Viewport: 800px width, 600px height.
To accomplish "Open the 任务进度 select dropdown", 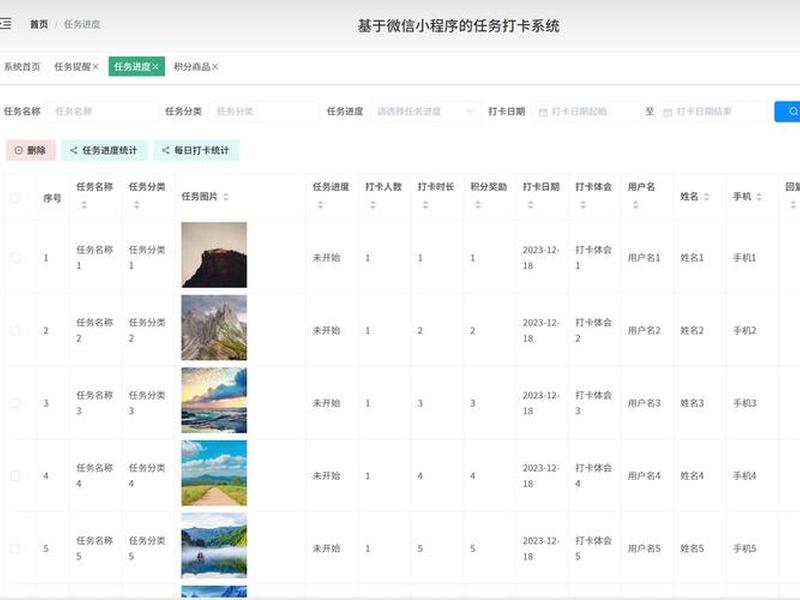I will [x=426, y=111].
